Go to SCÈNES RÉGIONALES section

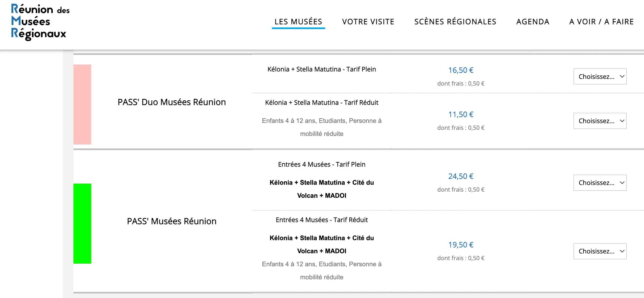pyautogui.click(x=455, y=22)
